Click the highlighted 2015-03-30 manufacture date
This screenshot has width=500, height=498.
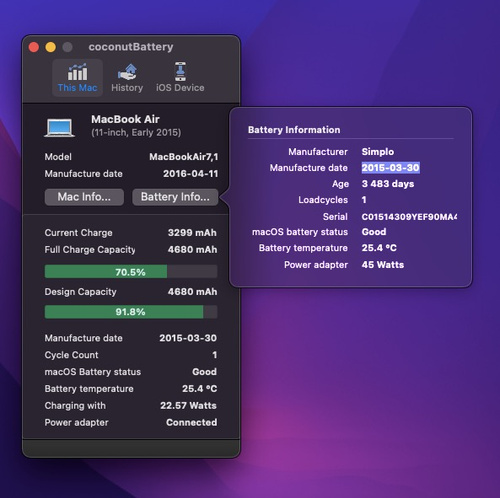pos(391,168)
